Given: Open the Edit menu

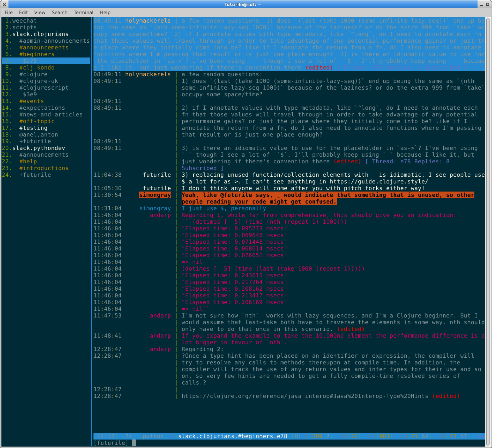Looking at the screenshot, I should point(23,12).
